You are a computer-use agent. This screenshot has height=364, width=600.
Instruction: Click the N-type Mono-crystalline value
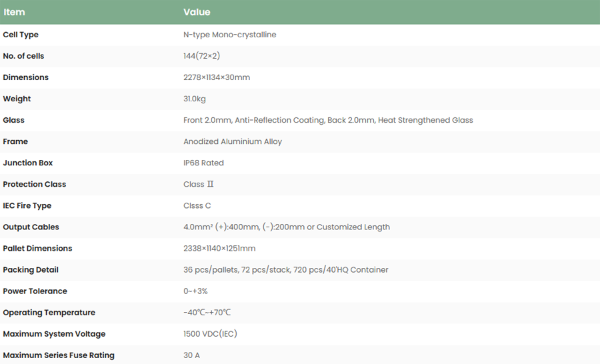coord(229,35)
